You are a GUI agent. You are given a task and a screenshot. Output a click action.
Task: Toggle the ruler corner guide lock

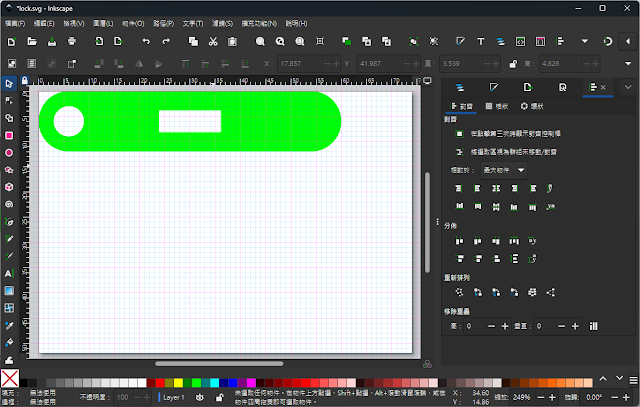pos(24,80)
